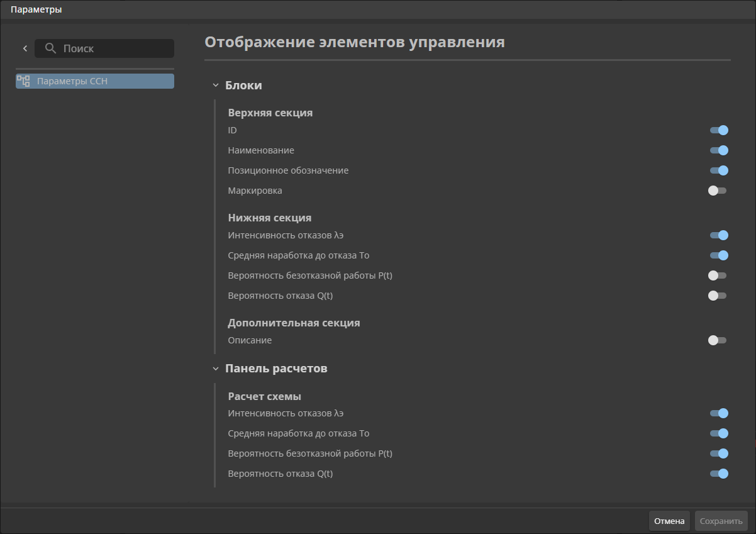The width and height of the screenshot is (756, 534).
Task: Disable Расчет схемы Вероятность отказа Q(t)
Action: pos(719,474)
